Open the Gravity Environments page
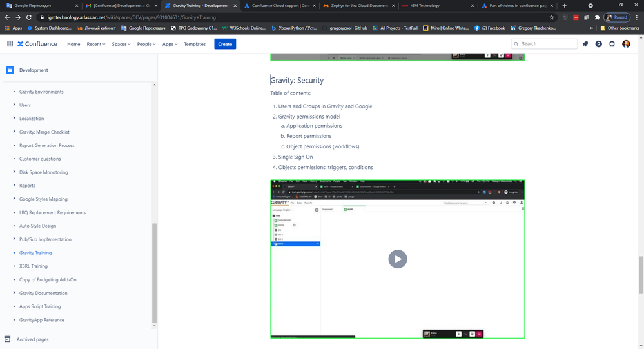This screenshot has width=644, height=349. [41, 92]
